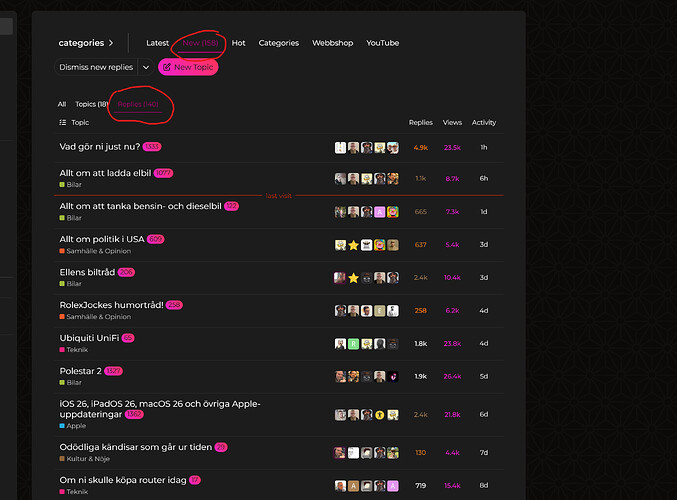
Task: Click unread badge on Ellens biltråd
Action: (127, 272)
